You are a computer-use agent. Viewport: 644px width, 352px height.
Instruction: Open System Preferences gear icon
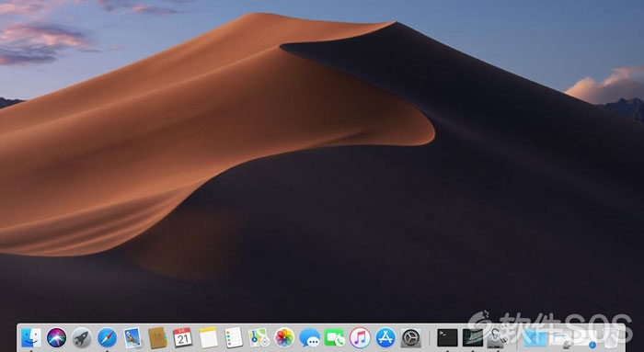[x=410, y=337]
